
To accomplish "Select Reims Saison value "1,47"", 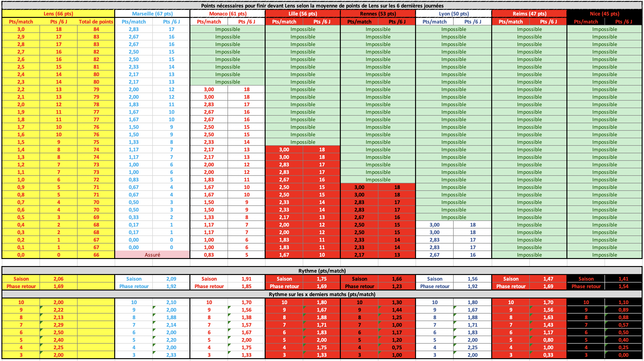I will tap(548, 279).
